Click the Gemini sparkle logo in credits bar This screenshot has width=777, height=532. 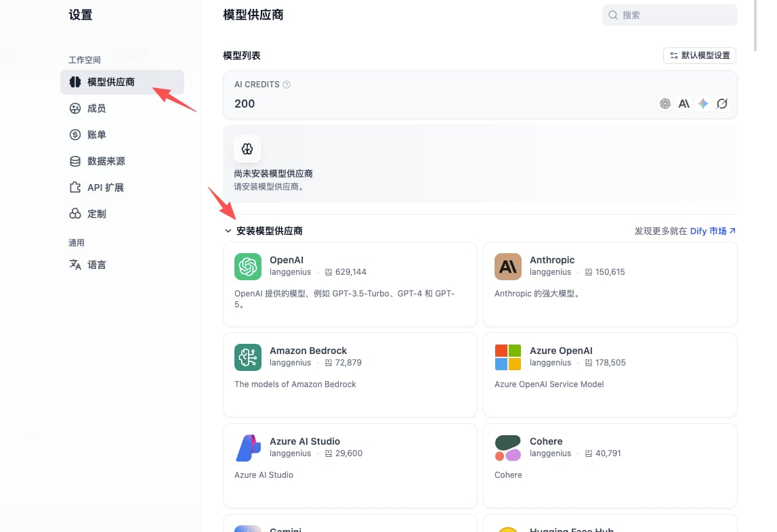pos(703,104)
